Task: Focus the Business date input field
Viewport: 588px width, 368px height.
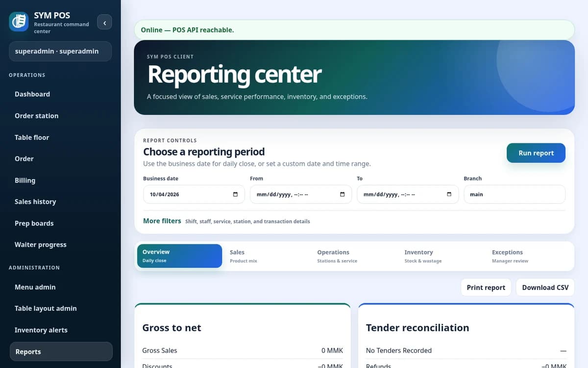Action: pyautogui.click(x=194, y=194)
